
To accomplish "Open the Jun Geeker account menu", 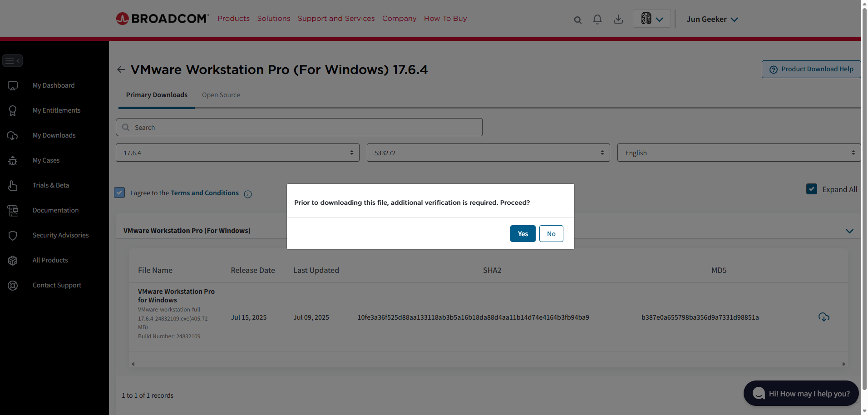I will 712,19.
